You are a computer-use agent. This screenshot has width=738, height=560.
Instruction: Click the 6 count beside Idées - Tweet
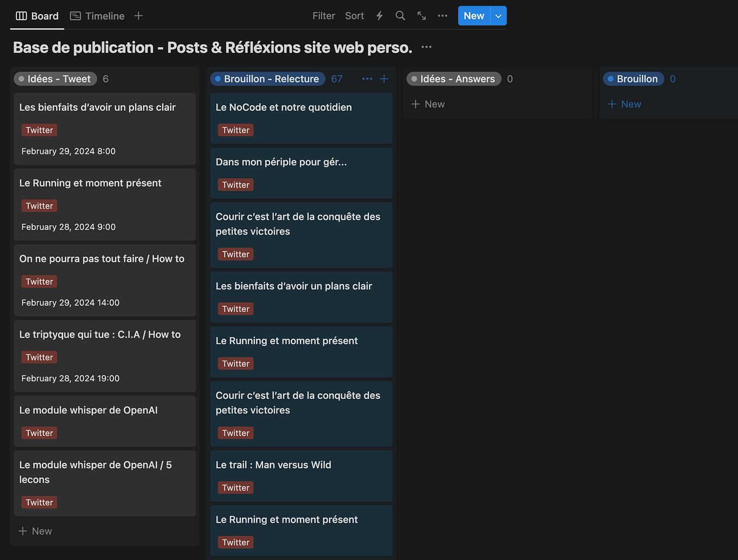(x=105, y=79)
